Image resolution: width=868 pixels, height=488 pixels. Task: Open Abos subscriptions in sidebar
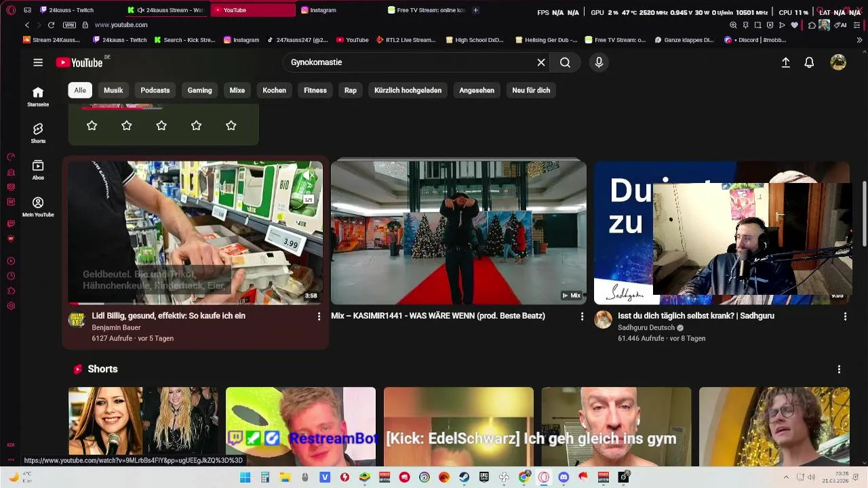point(38,169)
